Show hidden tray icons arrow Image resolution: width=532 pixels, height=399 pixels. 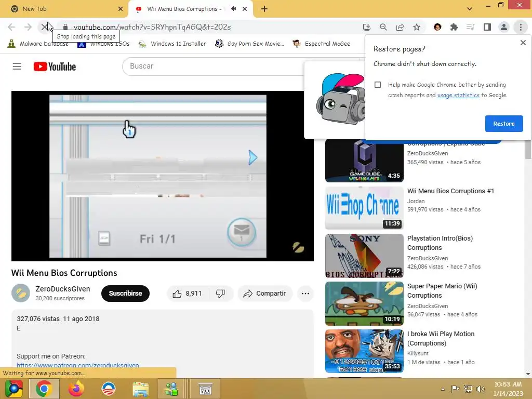pos(443,389)
